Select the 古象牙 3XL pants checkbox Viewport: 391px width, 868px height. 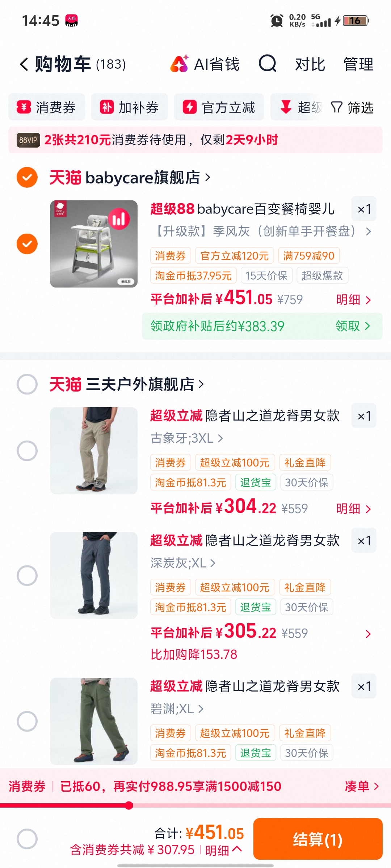(27, 451)
